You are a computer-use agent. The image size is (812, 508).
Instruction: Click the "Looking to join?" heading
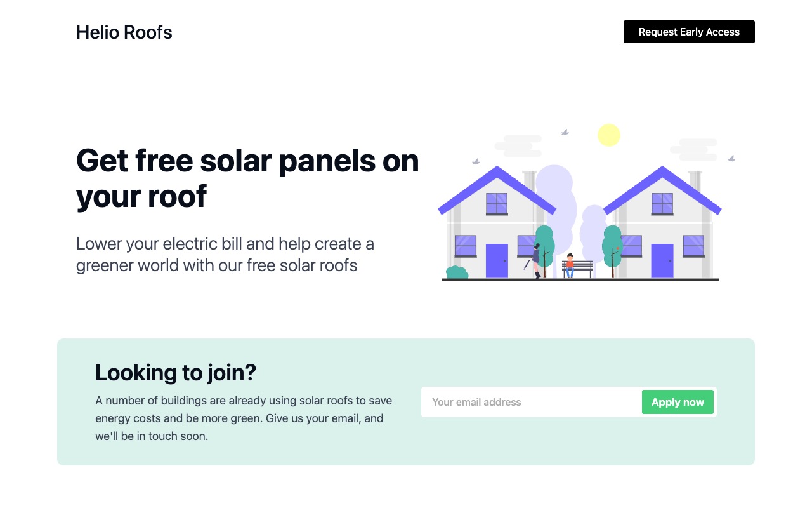click(176, 373)
